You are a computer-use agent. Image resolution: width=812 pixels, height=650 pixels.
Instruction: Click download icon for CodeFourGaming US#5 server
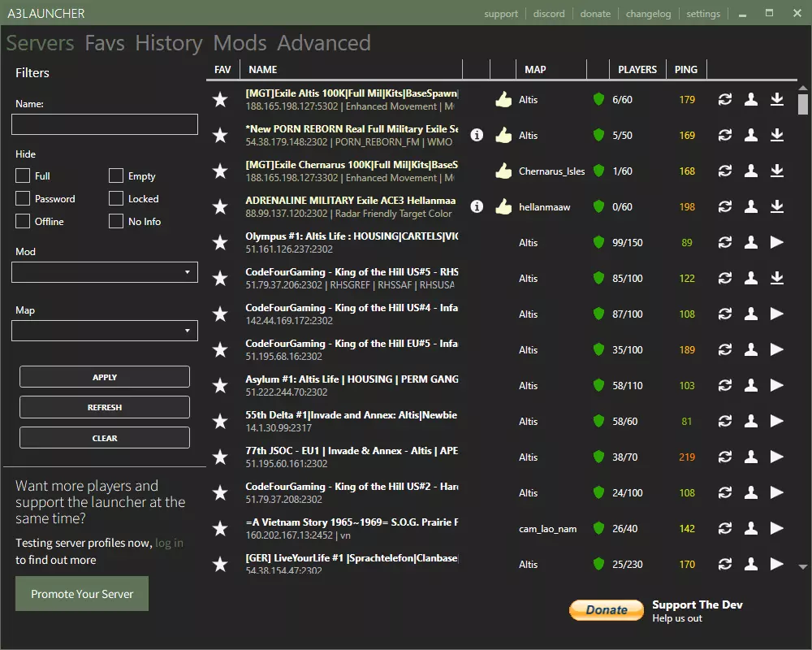(x=777, y=278)
